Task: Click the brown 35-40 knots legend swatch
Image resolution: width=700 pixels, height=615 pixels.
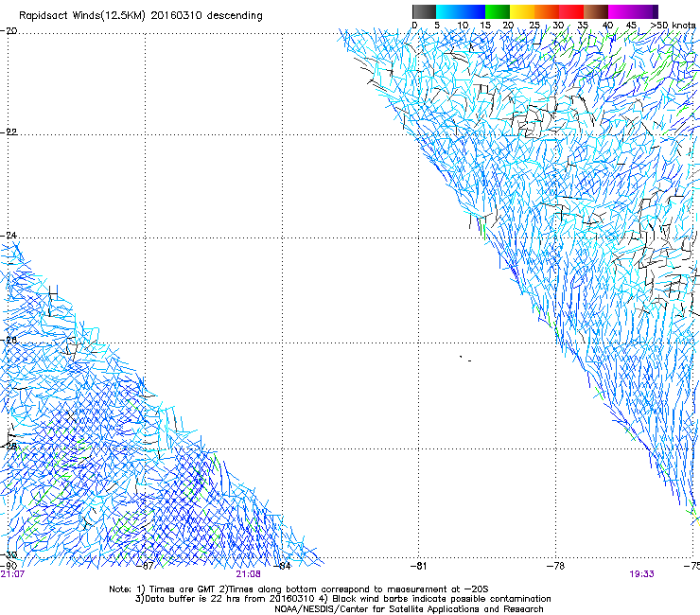Action: [x=596, y=11]
